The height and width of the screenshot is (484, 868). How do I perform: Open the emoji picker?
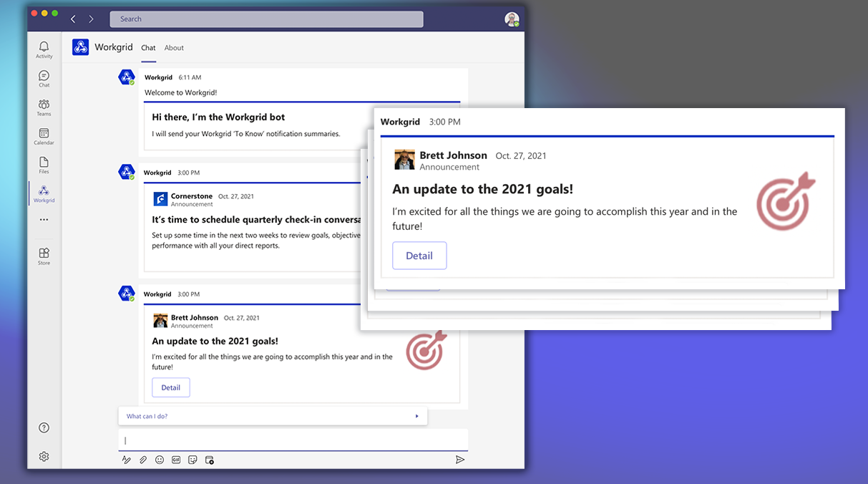160,460
